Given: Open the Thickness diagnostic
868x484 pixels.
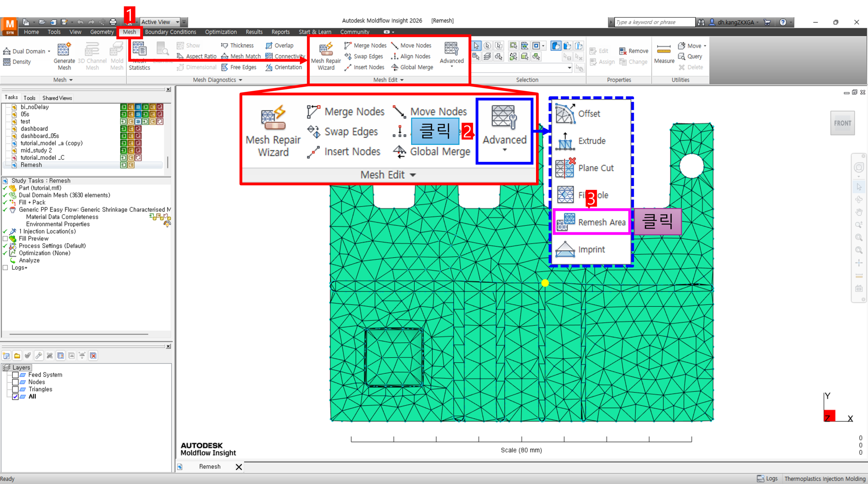Looking at the screenshot, I should (237, 45).
